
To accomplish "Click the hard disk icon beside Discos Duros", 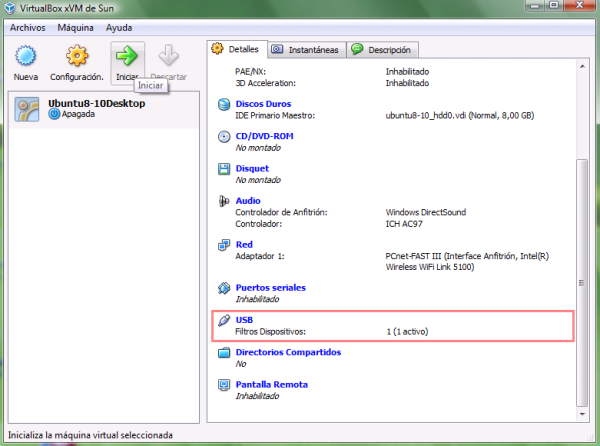I will click(225, 104).
